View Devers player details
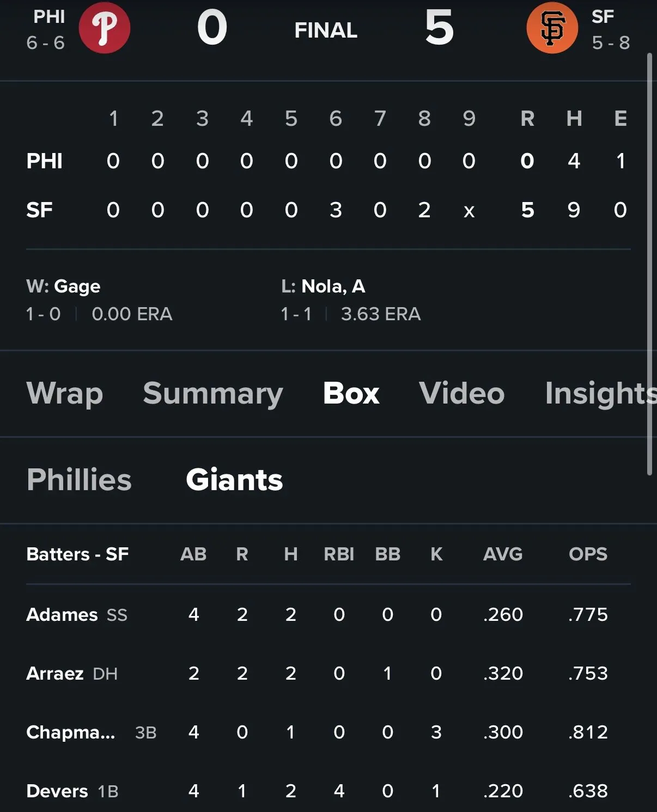 click(57, 791)
